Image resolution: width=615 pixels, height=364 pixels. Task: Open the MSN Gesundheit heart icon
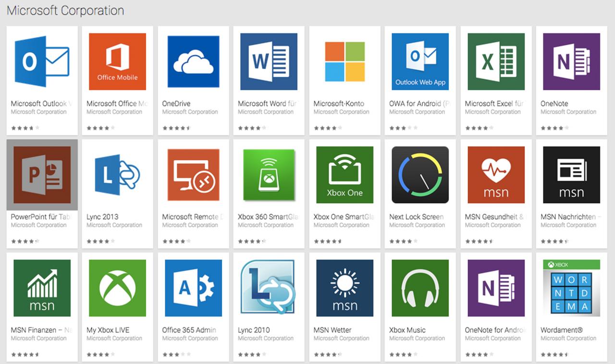coord(496,175)
